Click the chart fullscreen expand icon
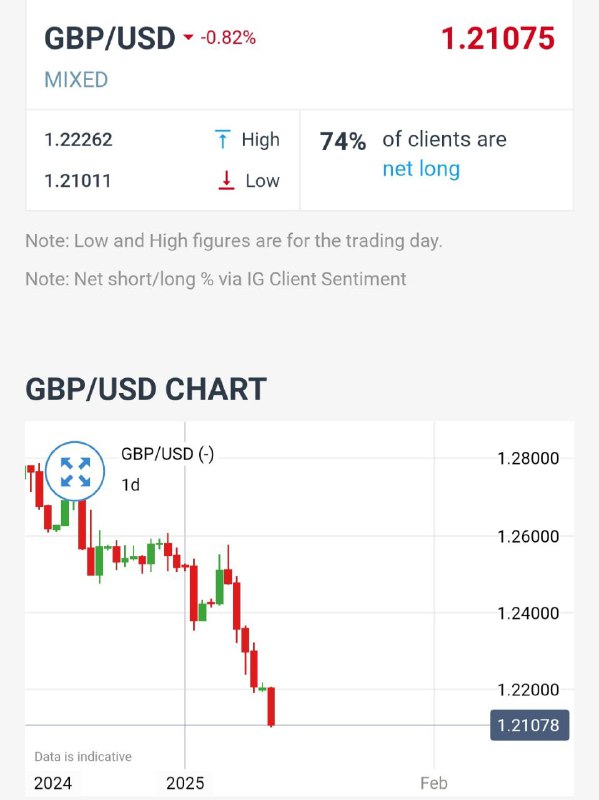 click(x=75, y=471)
